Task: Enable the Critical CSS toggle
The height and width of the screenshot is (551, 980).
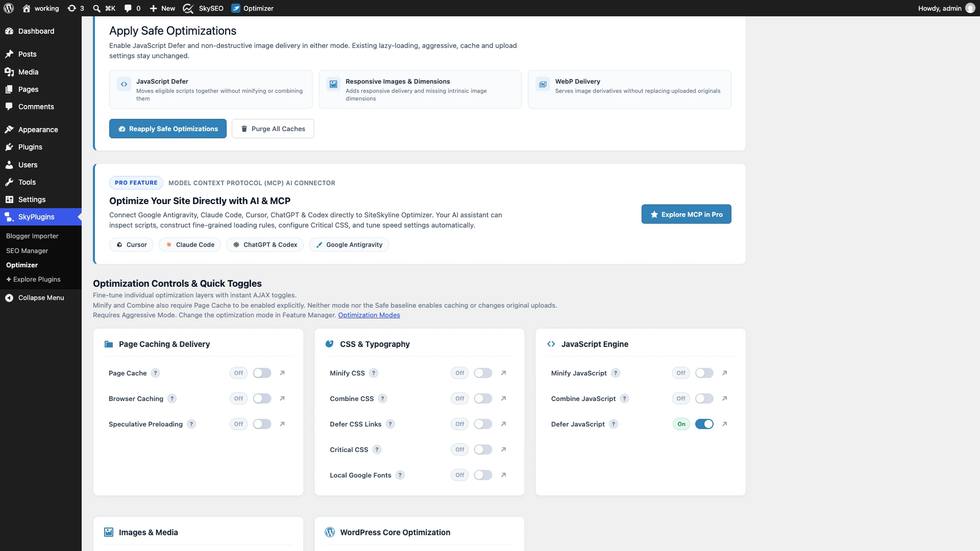Action: tap(483, 449)
